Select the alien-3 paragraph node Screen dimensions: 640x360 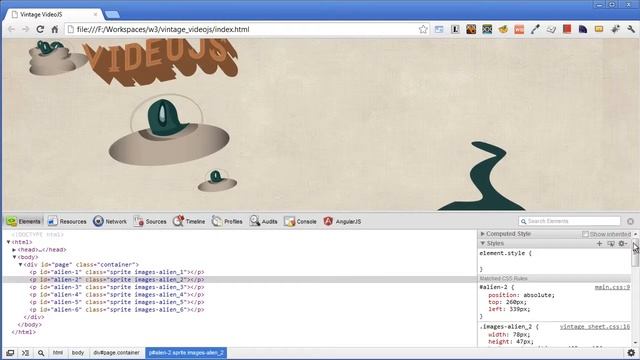117,287
